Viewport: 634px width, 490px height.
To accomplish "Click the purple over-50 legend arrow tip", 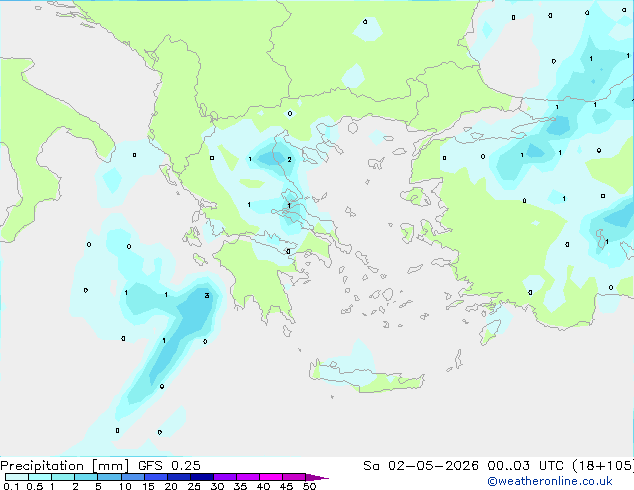I will (317, 477).
